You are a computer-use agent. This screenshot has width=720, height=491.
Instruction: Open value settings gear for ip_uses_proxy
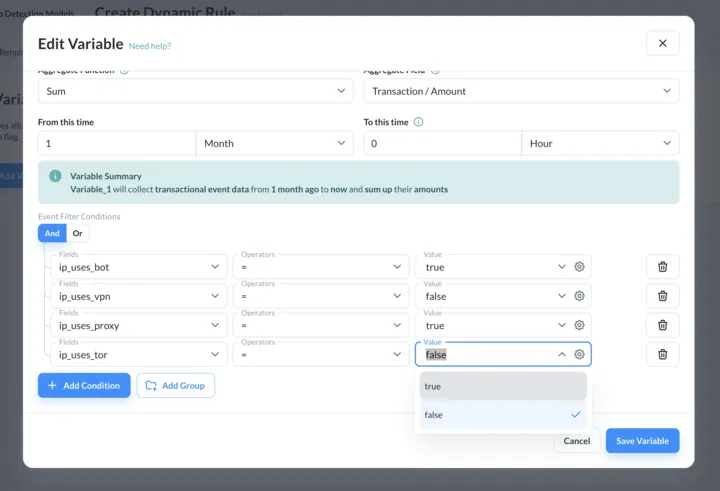tap(579, 325)
